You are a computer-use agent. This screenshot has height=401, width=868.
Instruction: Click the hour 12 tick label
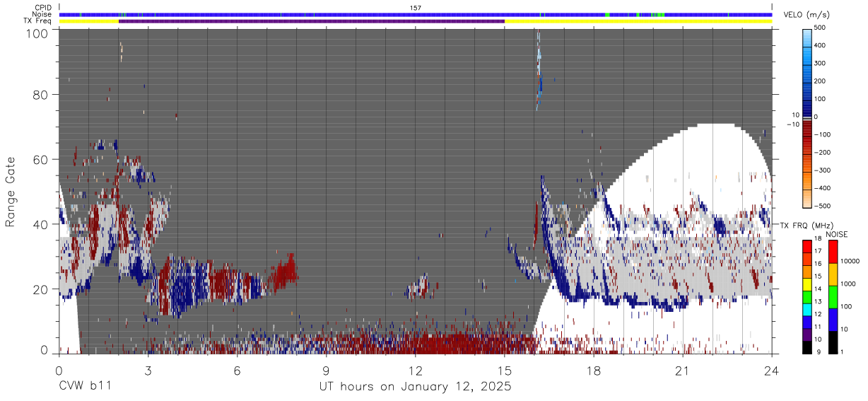click(x=415, y=370)
